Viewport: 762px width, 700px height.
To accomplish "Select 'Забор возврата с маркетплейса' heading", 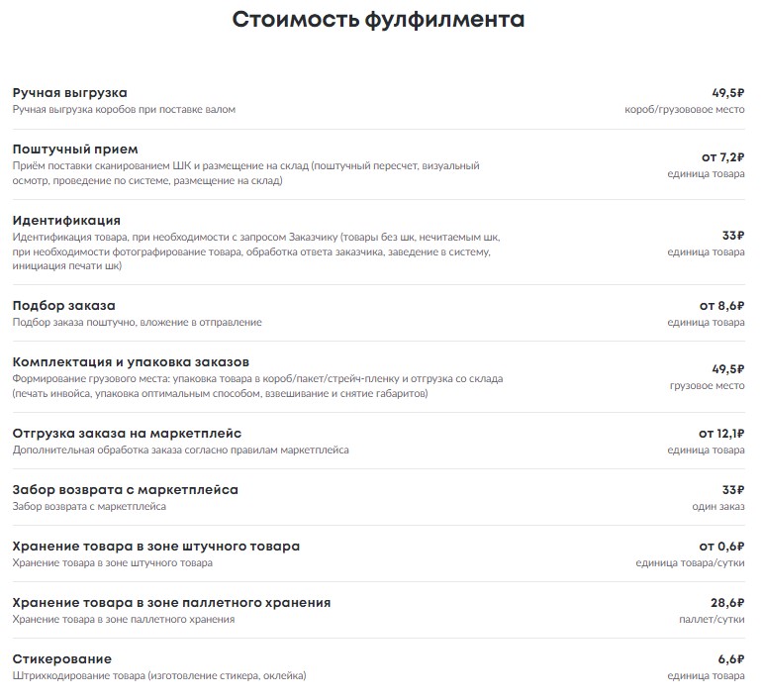I will (x=126, y=489).
